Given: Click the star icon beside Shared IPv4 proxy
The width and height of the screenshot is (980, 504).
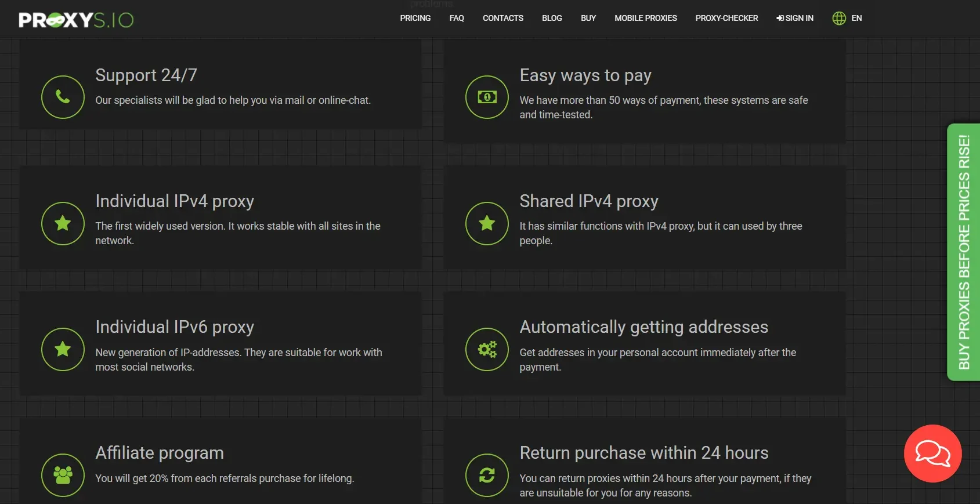Looking at the screenshot, I should [487, 223].
